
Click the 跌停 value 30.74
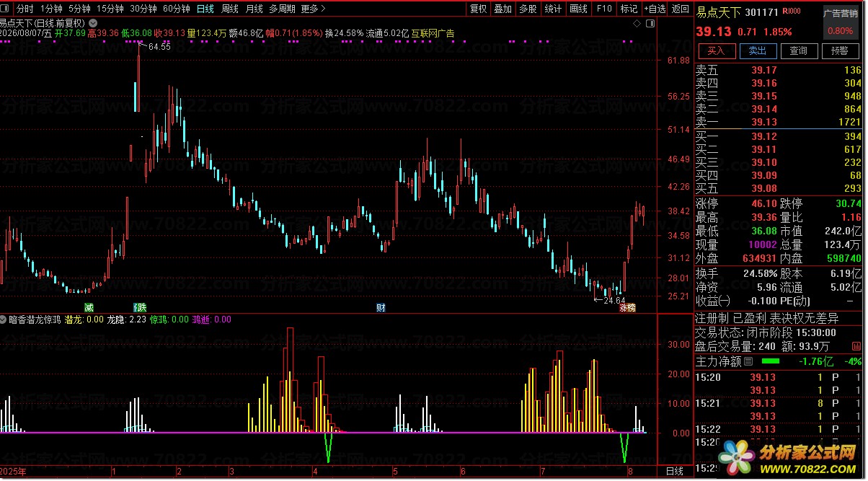[848, 204]
